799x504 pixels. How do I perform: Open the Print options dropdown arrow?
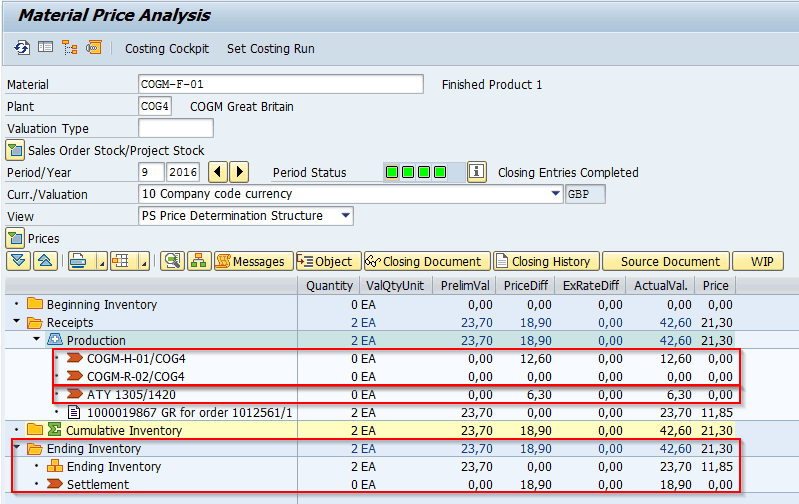pos(102,261)
